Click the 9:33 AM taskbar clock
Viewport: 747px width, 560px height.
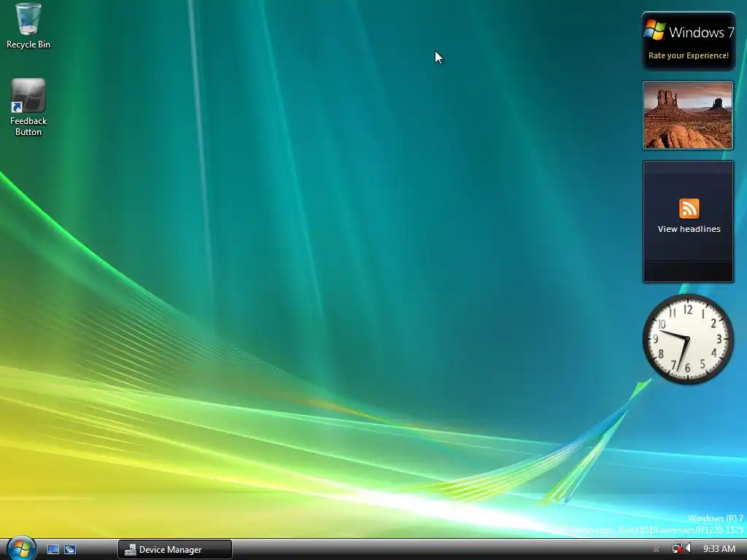pyautogui.click(x=719, y=549)
